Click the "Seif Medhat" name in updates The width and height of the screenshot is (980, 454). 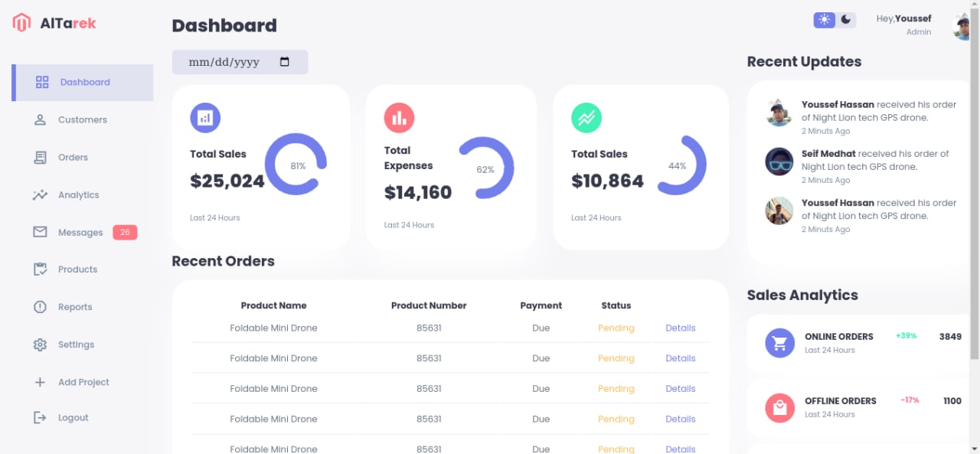click(828, 154)
